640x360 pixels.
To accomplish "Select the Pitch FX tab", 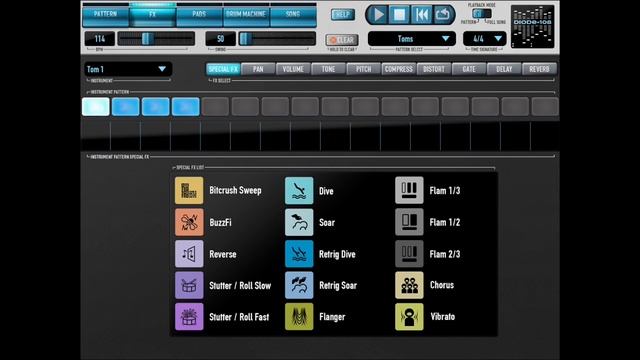I will (363, 69).
